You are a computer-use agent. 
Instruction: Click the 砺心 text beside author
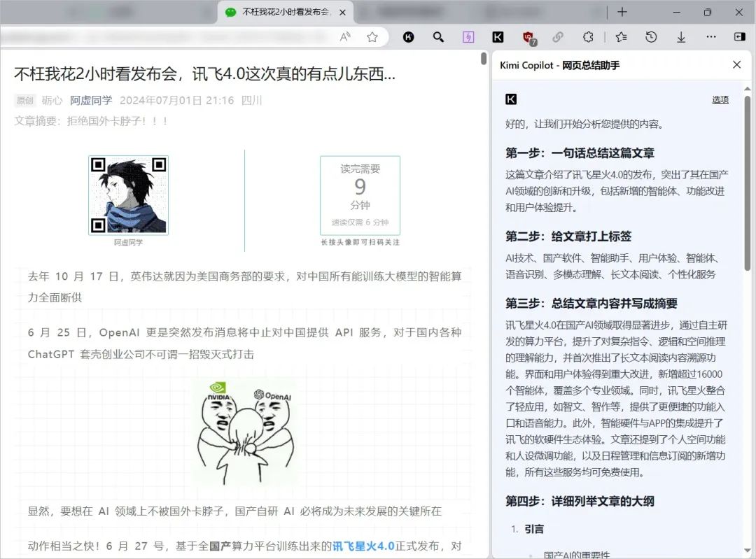click(x=52, y=100)
